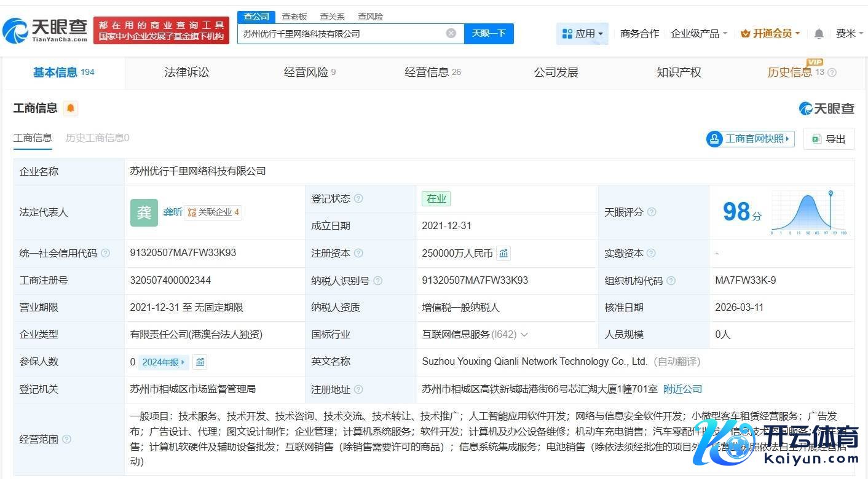This screenshot has width=868, height=479.
Task: Open the 2024年报 year selector
Action: point(164,362)
